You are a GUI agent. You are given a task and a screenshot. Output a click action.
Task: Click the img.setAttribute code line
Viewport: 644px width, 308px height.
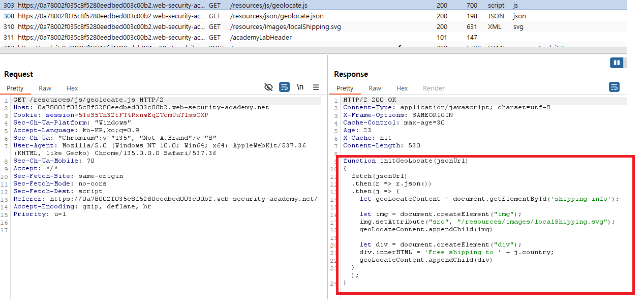click(487, 222)
